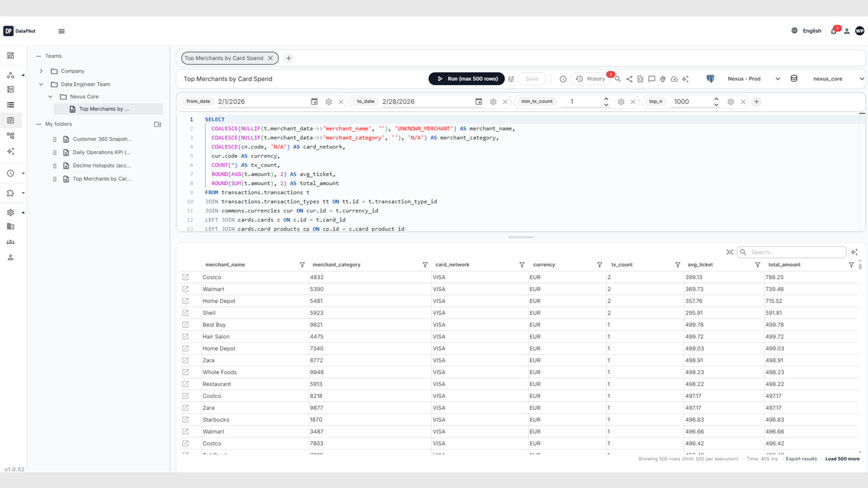Open settings gear for the top_n parameter
This screenshot has height=488, width=868.
[731, 101]
